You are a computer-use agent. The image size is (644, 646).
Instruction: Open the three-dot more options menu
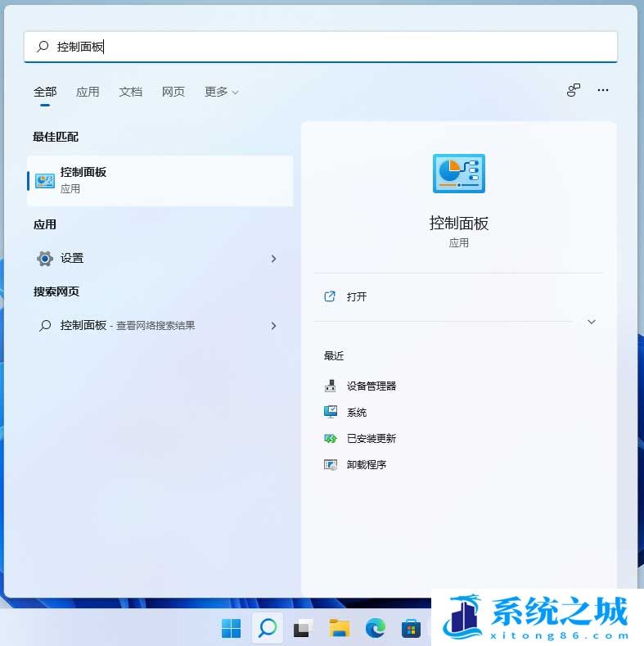(x=603, y=91)
